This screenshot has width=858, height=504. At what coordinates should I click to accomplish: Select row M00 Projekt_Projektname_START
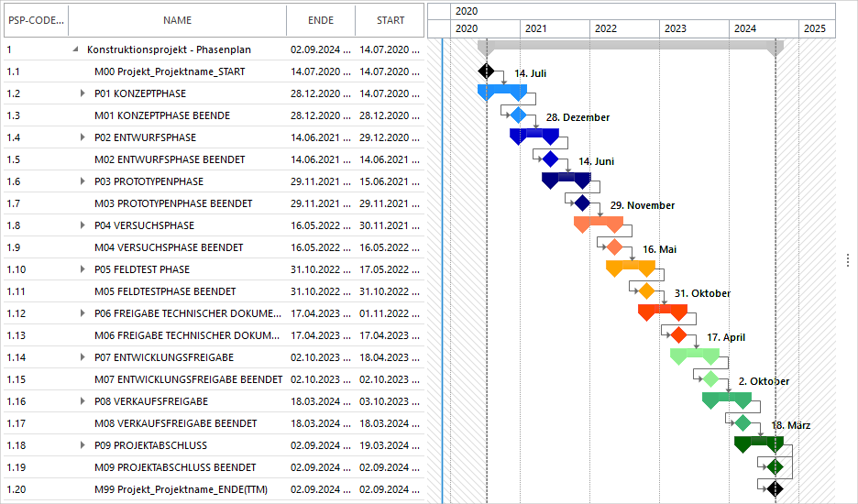(x=214, y=71)
